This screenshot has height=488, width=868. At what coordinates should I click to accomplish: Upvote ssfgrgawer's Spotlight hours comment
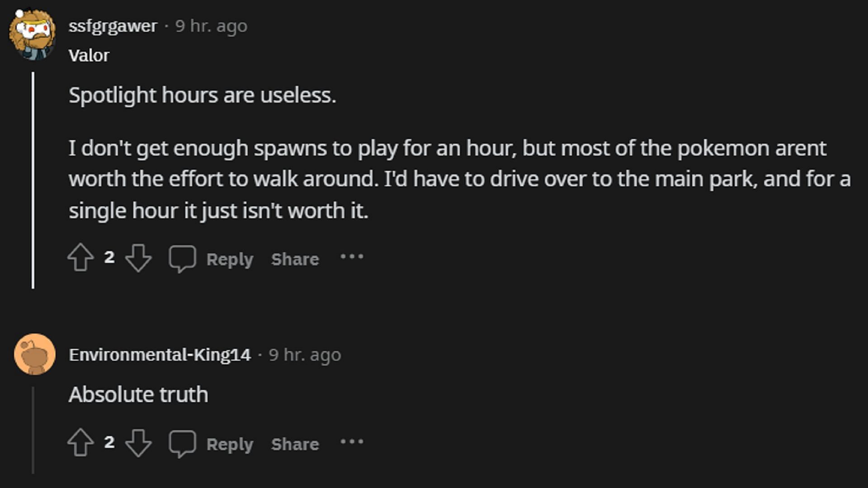tap(80, 258)
